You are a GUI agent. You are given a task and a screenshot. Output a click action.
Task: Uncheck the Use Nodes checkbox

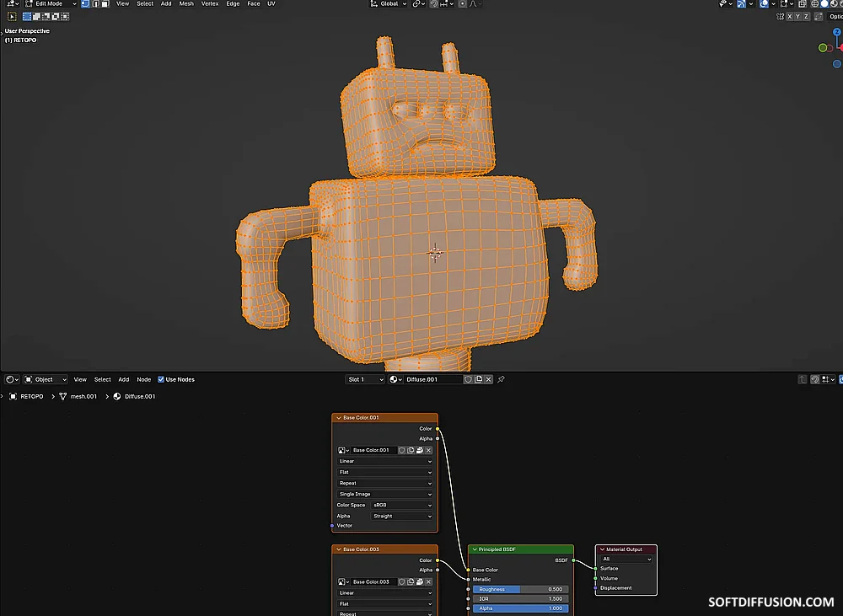pos(161,379)
